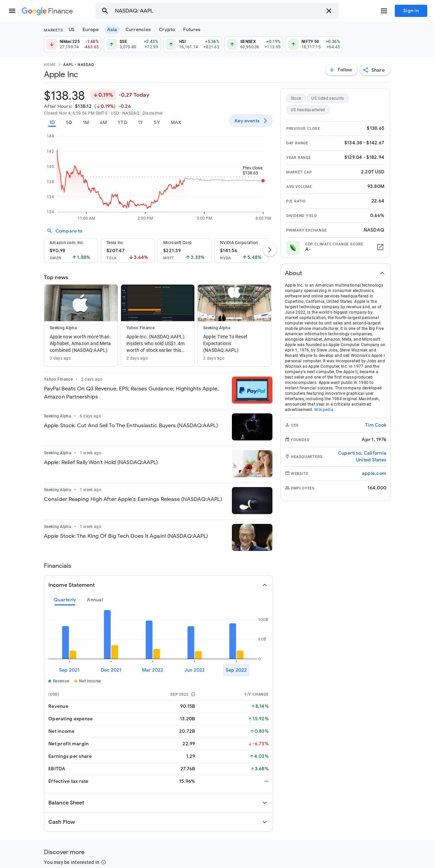Screen dimensions: 434x868
Task: Click the Sign in button
Action: pyautogui.click(x=411, y=11)
